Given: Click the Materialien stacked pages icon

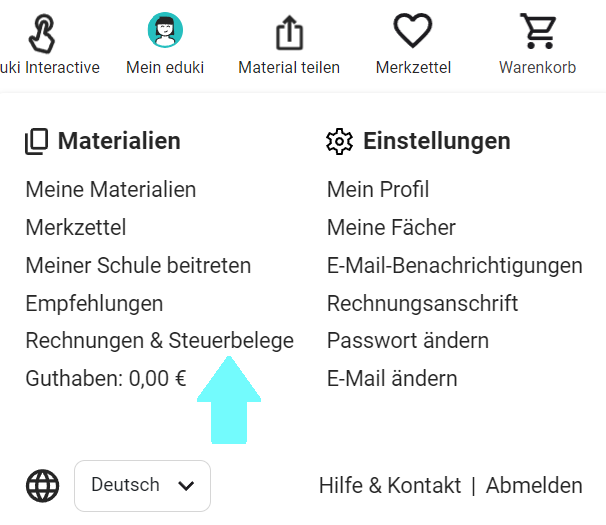Looking at the screenshot, I should [37, 142].
